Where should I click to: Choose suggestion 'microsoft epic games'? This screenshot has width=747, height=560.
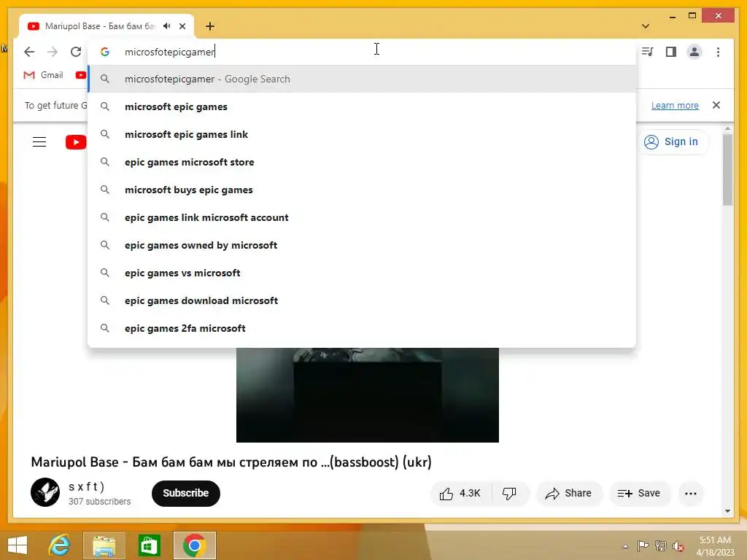[x=362, y=106]
